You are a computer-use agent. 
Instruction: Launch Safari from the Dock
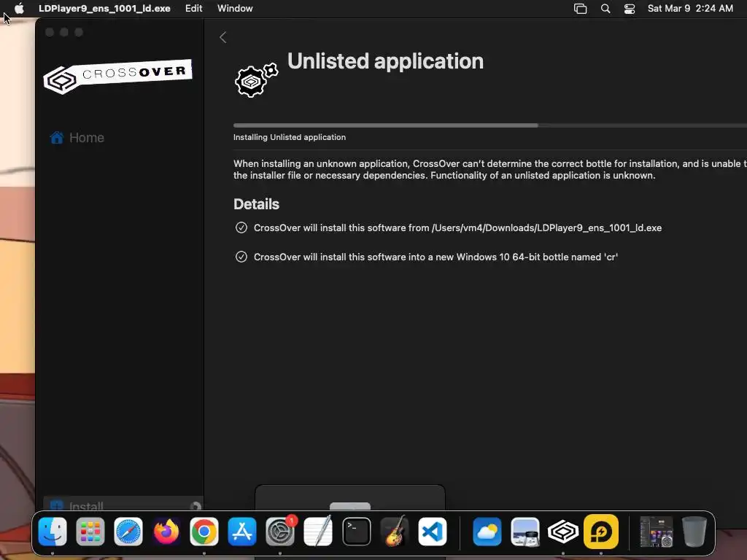(128, 532)
